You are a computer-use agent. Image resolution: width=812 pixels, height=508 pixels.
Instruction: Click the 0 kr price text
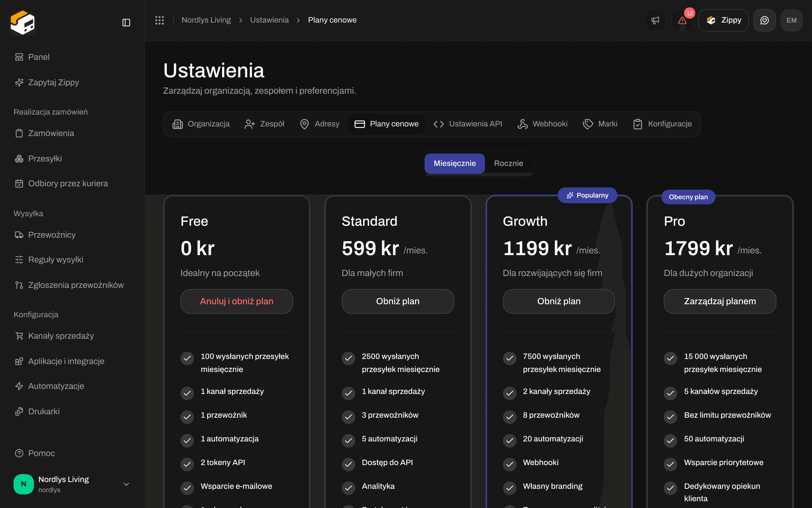click(x=197, y=249)
